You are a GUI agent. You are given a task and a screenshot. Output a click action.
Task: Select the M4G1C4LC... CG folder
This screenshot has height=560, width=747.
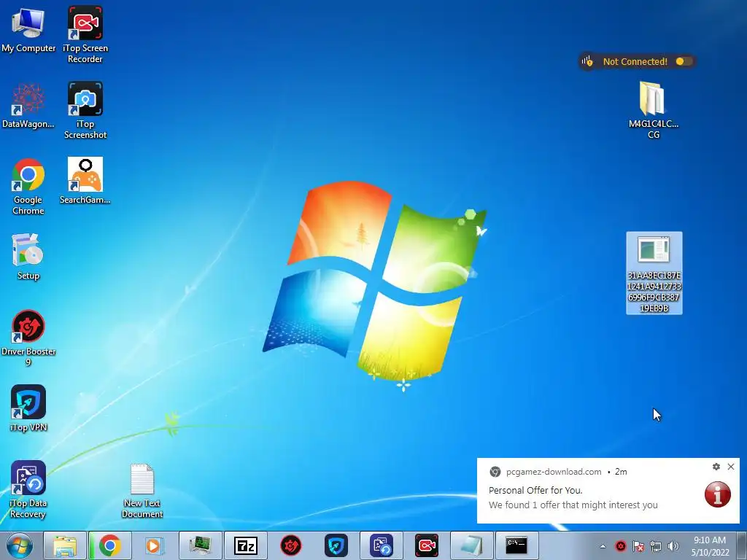click(653, 111)
